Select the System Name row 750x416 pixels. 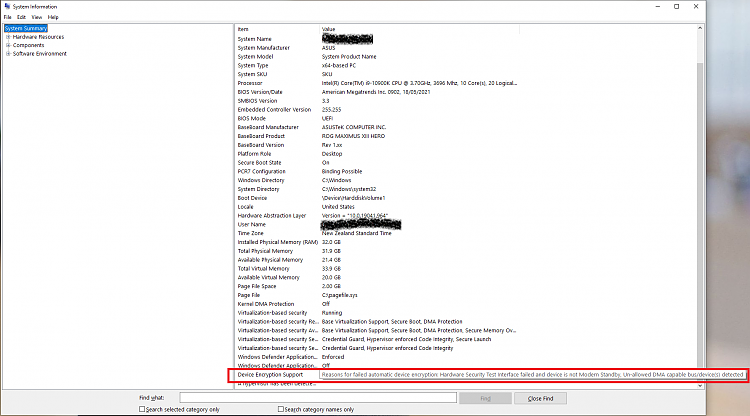(x=377, y=39)
